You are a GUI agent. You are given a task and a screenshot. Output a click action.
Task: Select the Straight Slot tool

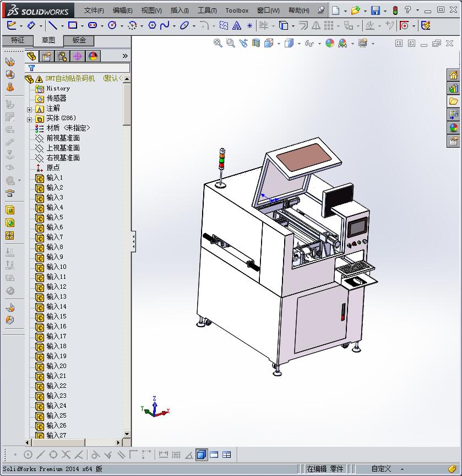pos(93,25)
